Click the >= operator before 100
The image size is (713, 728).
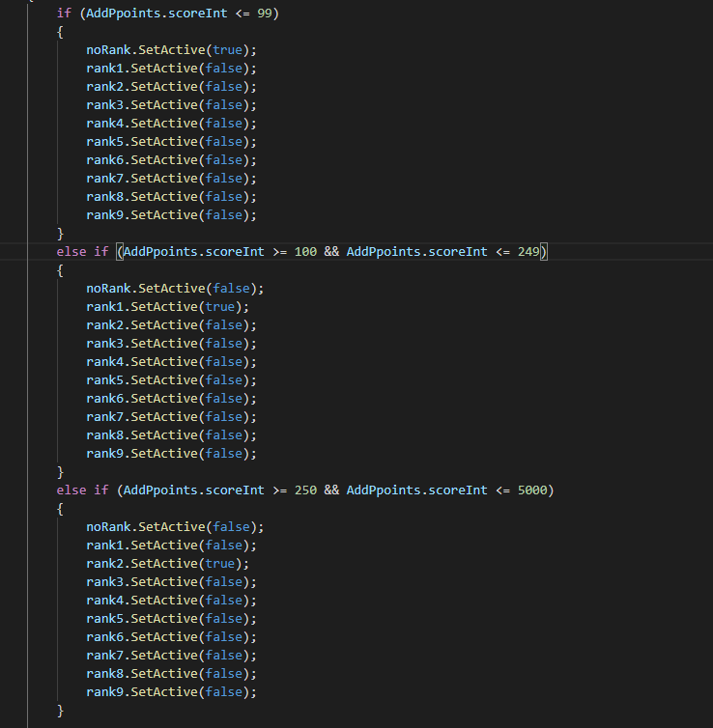click(279, 251)
